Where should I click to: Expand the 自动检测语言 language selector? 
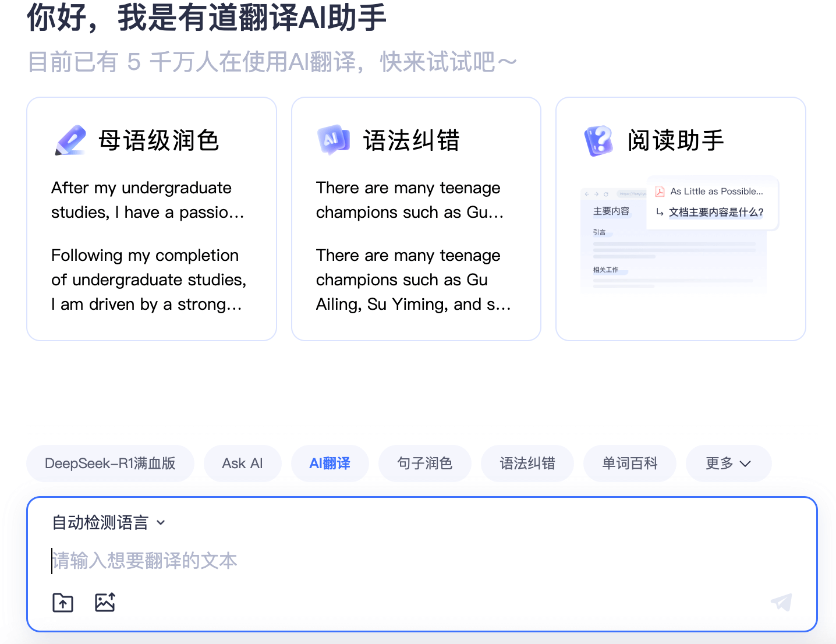(x=108, y=522)
